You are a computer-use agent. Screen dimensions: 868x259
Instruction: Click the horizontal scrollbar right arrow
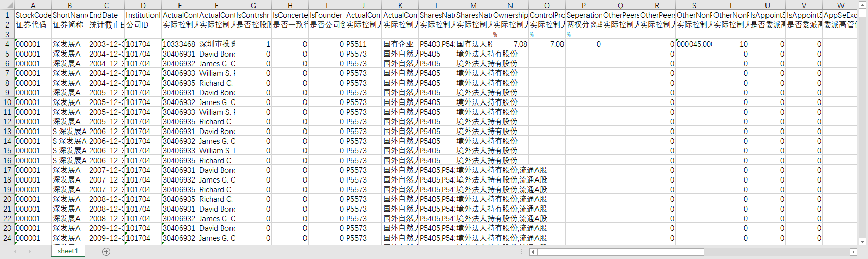coord(853,252)
